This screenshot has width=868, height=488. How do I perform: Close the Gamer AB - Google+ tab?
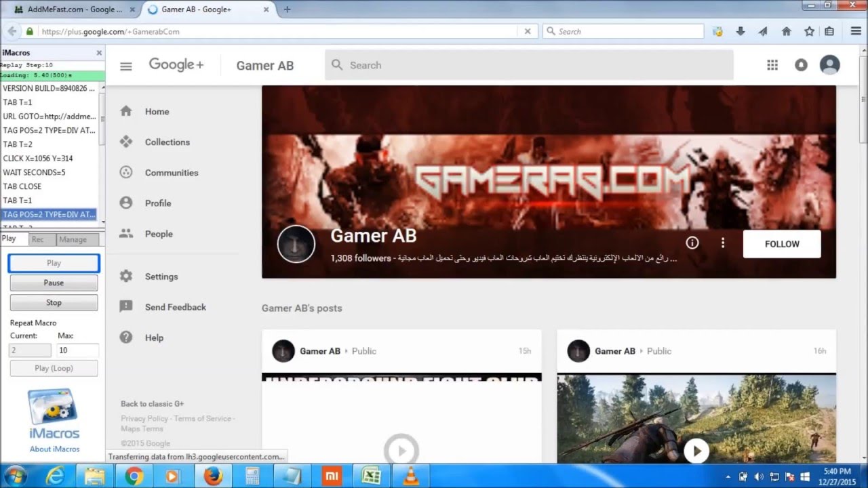268,9
